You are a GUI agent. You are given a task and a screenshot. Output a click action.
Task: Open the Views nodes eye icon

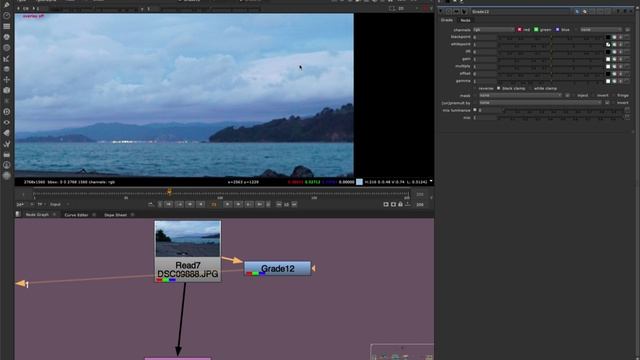7,122
